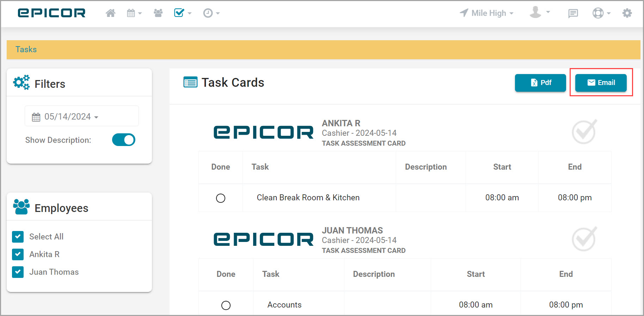Click the Epicor logo on Ankita R's card
The height and width of the screenshot is (316, 644).
pyautogui.click(x=264, y=133)
